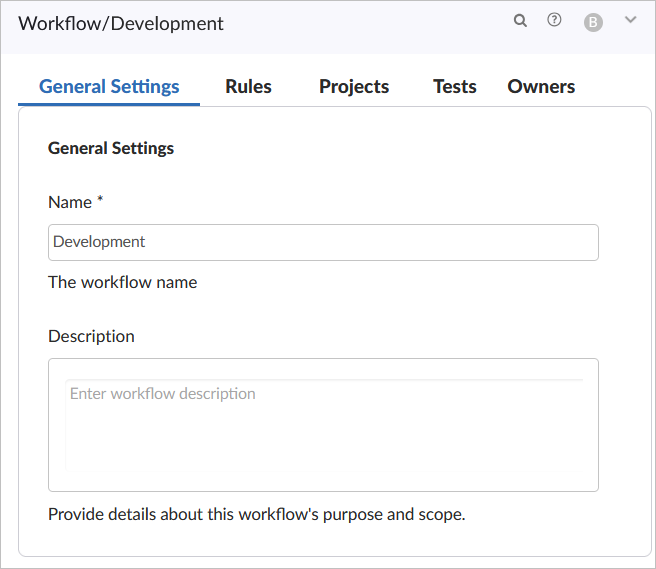
Task: Click the Name field label
Action: pyautogui.click(x=69, y=202)
